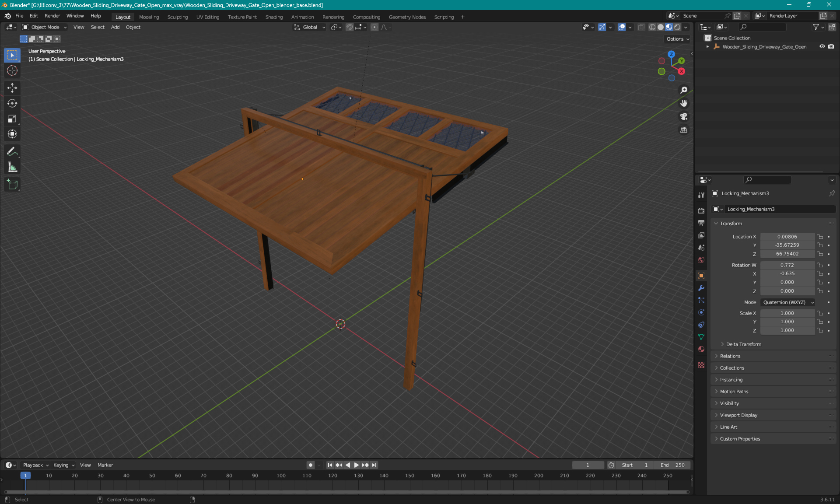Open the Rotation Mode Quaternion WXYZ dropdown
Viewport: 840px width, 504px height.
787,302
